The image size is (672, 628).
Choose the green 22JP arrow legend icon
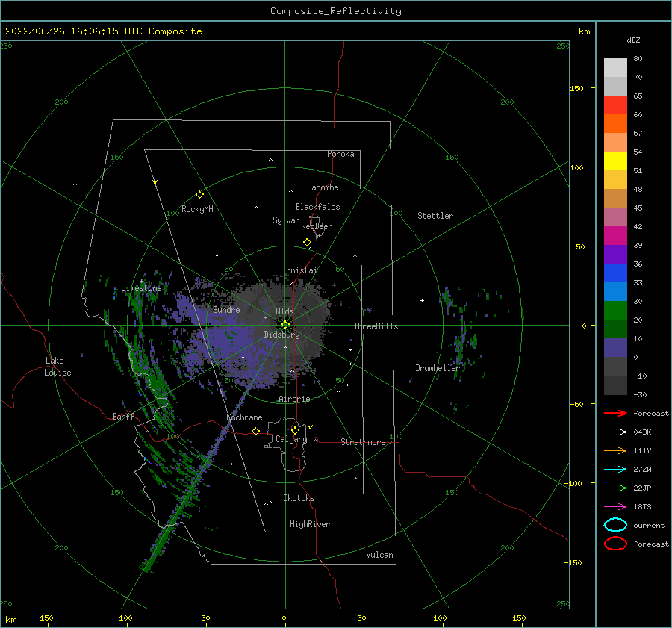(x=615, y=488)
